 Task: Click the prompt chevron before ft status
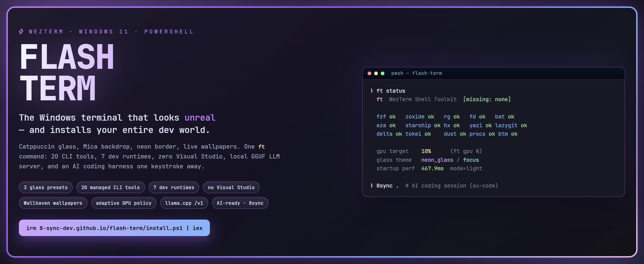pyautogui.click(x=372, y=91)
